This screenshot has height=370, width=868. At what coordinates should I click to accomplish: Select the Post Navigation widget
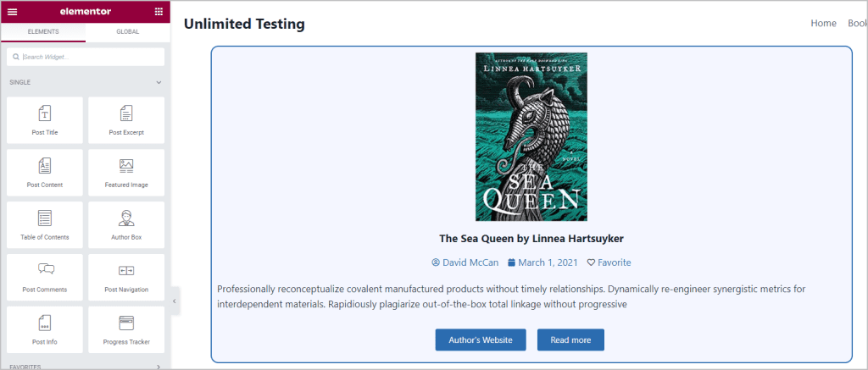[126, 277]
